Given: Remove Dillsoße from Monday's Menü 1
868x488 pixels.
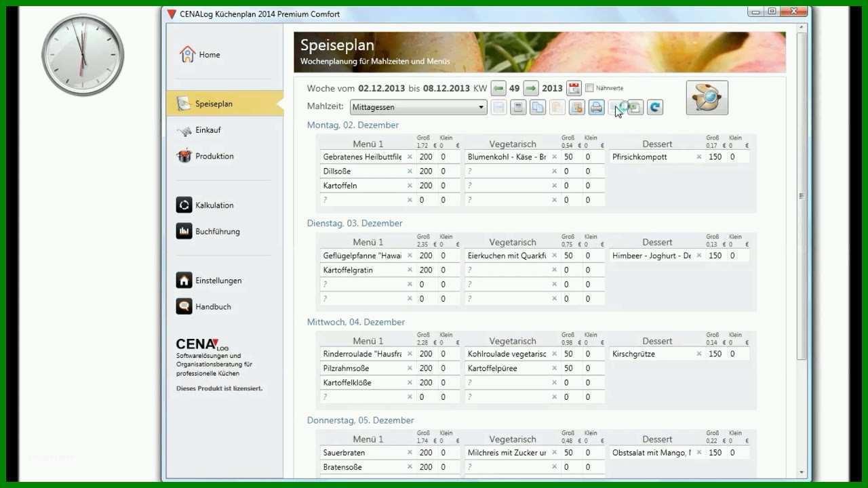Looking at the screenshot, I should point(410,171).
